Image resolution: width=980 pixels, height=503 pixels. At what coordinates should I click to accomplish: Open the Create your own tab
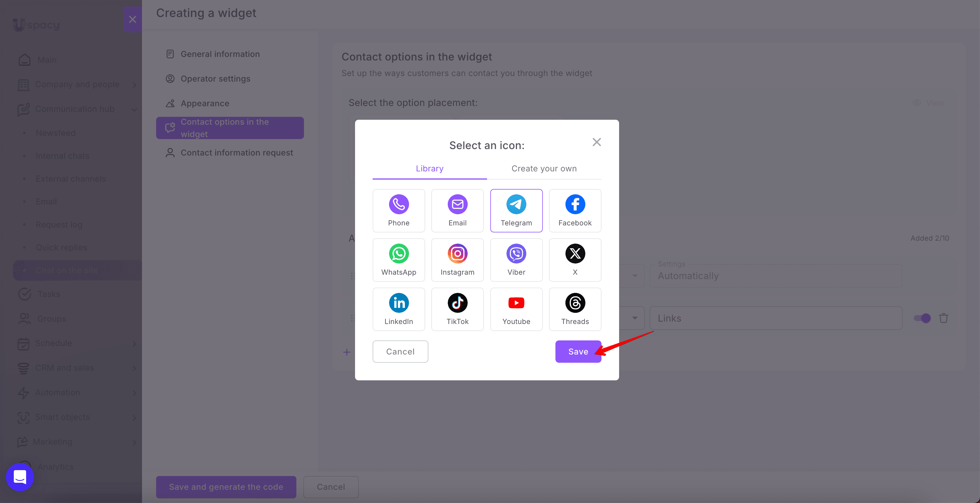[544, 168]
